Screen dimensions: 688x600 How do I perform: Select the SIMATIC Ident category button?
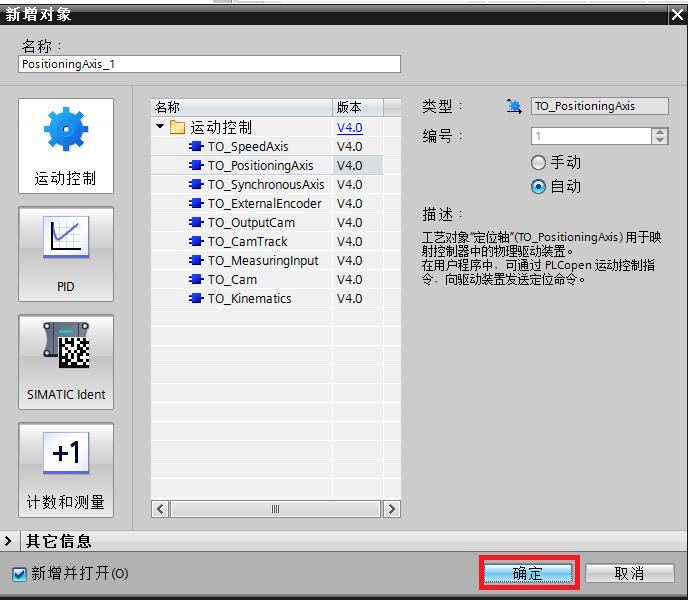(66, 362)
